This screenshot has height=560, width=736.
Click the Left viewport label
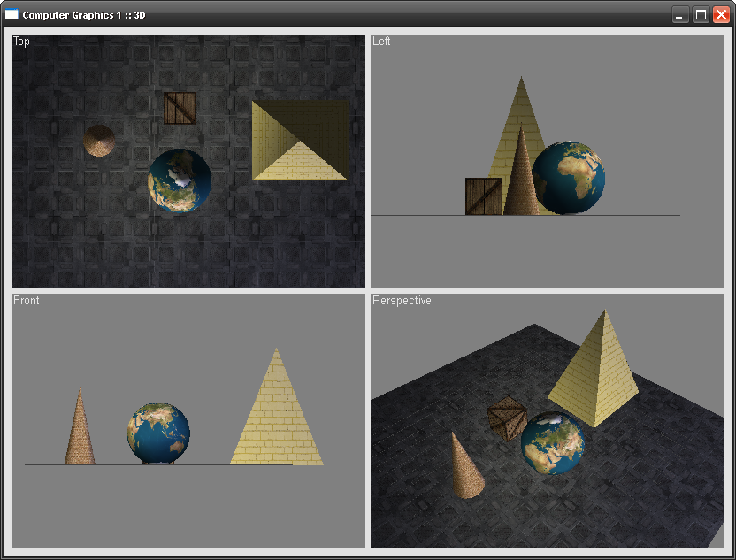381,42
